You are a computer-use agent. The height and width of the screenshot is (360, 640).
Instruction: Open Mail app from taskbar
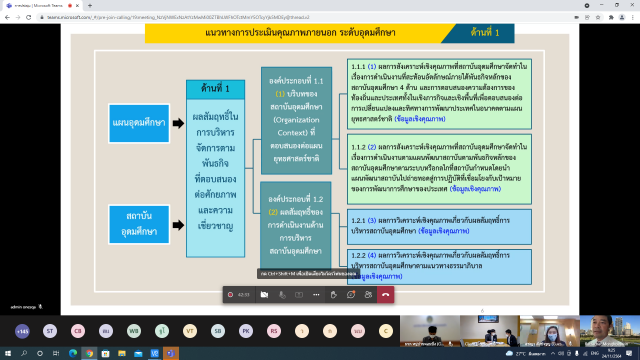138,353
